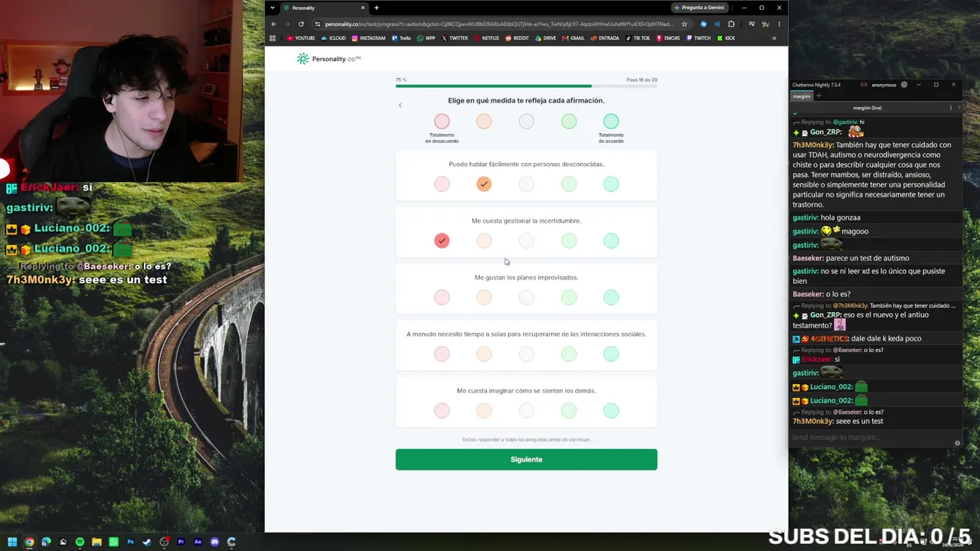
Task: Select strongly disagree for 'hablar fácilmente con personas desconocidas'
Action: pos(442,184)
